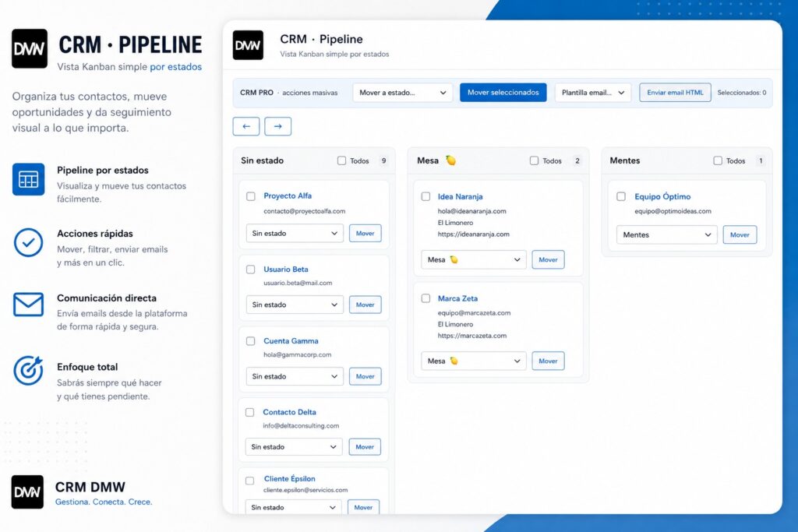Open the Contacto Delta contact link

coord(290,412)
